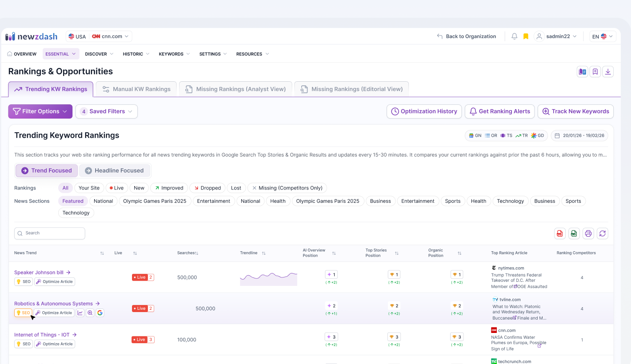Select the Featured news section chip

[73, 201]
